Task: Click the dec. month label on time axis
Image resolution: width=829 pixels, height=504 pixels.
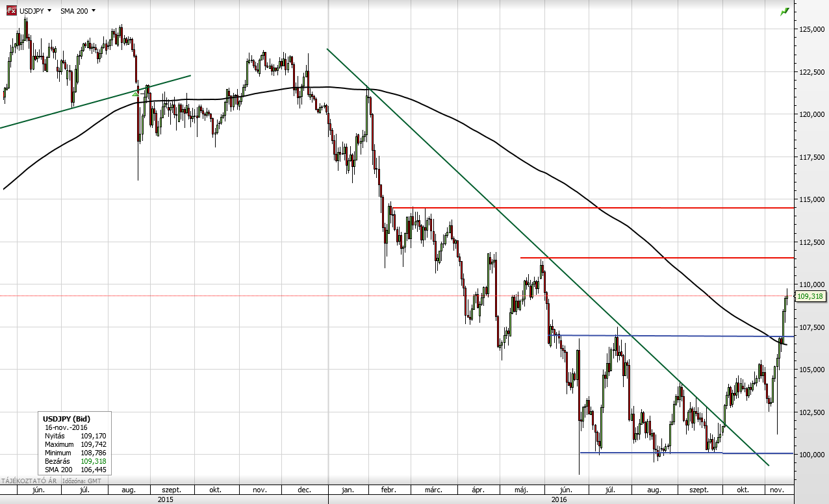Action: tap(305, 490)
